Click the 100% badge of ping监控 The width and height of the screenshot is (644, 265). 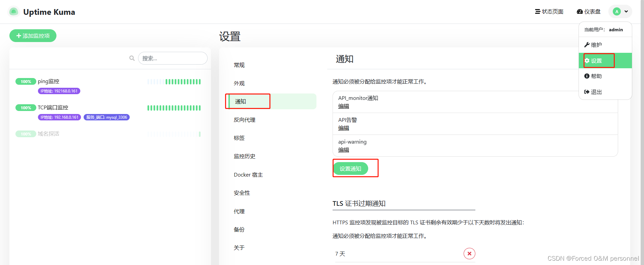pos(26,81)
